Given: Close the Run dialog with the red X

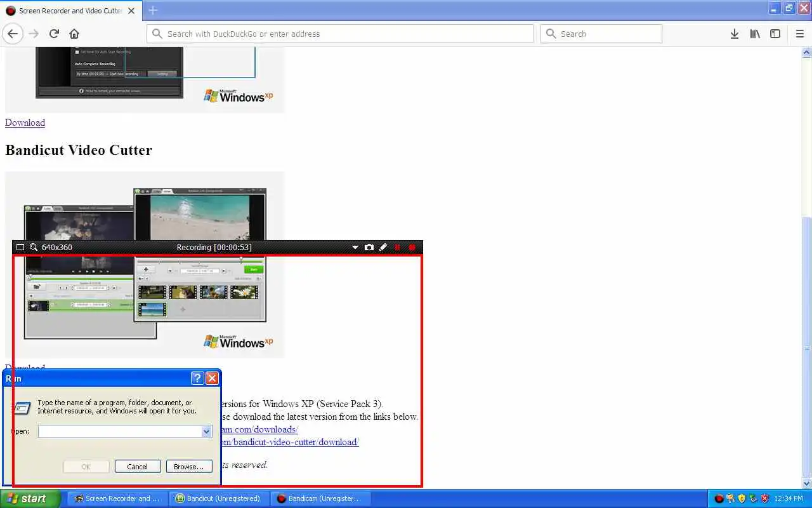Looking at the screenshot, I should [213, 378].
